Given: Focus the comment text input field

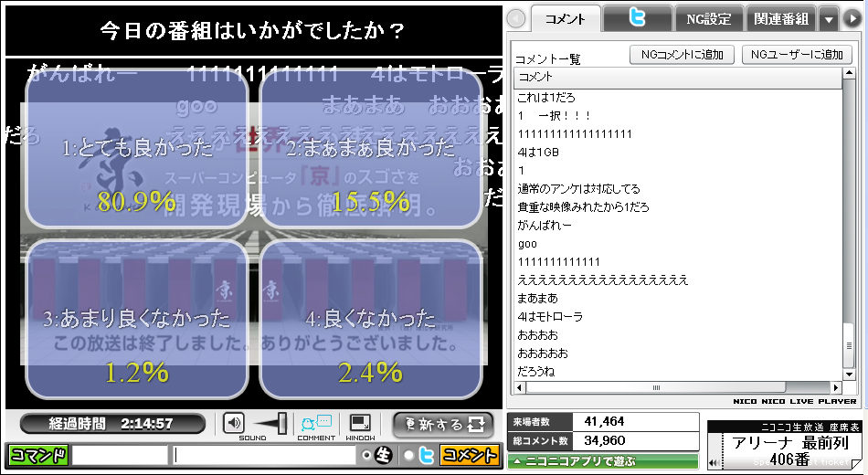Looking at the screenshot, I should pyautogui.click(x=264, y=455).
